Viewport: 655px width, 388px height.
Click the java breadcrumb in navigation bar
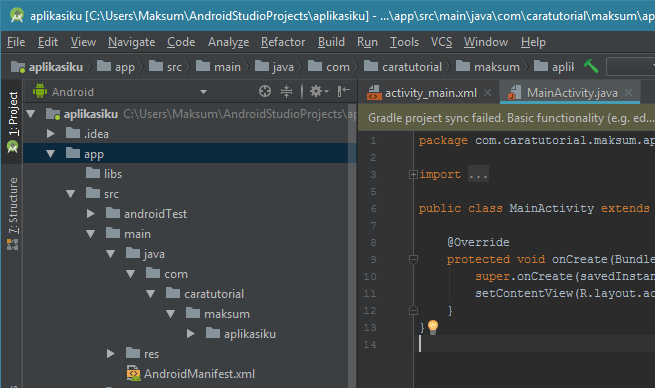[275, 67]
